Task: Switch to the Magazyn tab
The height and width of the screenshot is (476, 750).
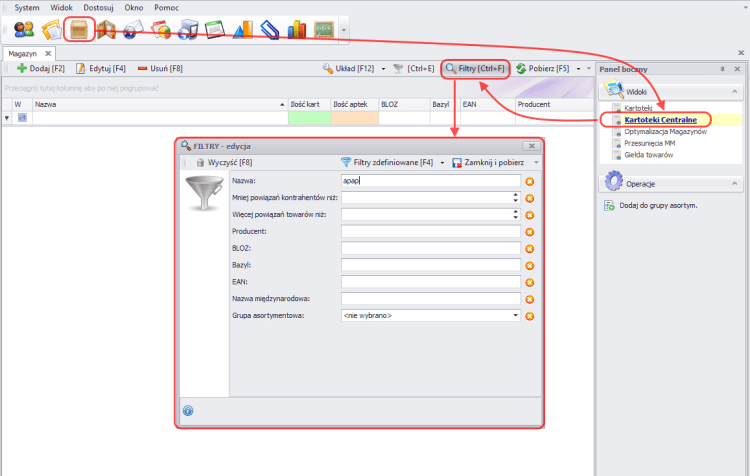Action: click(x=22, y=53)
